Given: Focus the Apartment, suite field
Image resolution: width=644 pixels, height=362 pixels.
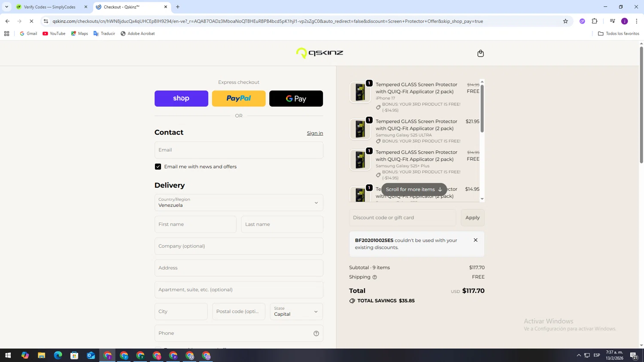Looking at the screenshot, I should [x=239, y=290].
